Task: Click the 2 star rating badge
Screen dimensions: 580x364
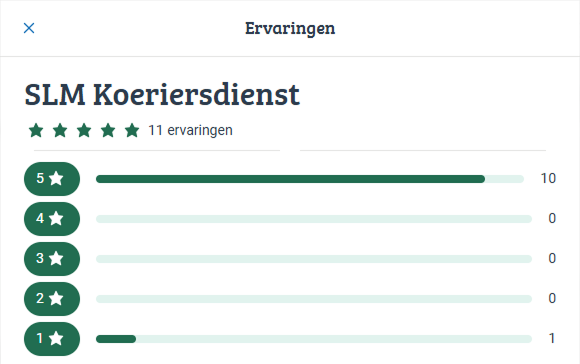Action: [52, 299]
